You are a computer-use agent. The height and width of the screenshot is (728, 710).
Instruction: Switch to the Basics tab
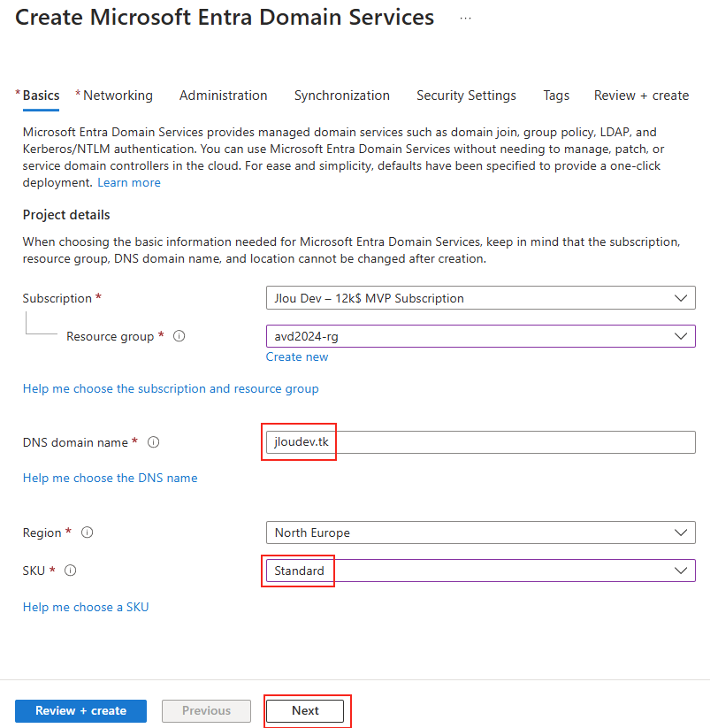coord(41,96)
